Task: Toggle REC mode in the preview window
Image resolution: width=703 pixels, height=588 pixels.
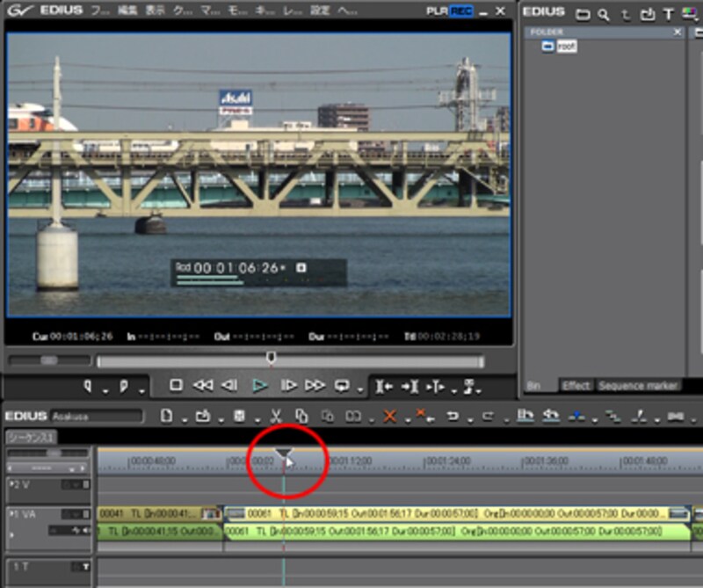Action: pyautogui.click(x=460, y=11)
